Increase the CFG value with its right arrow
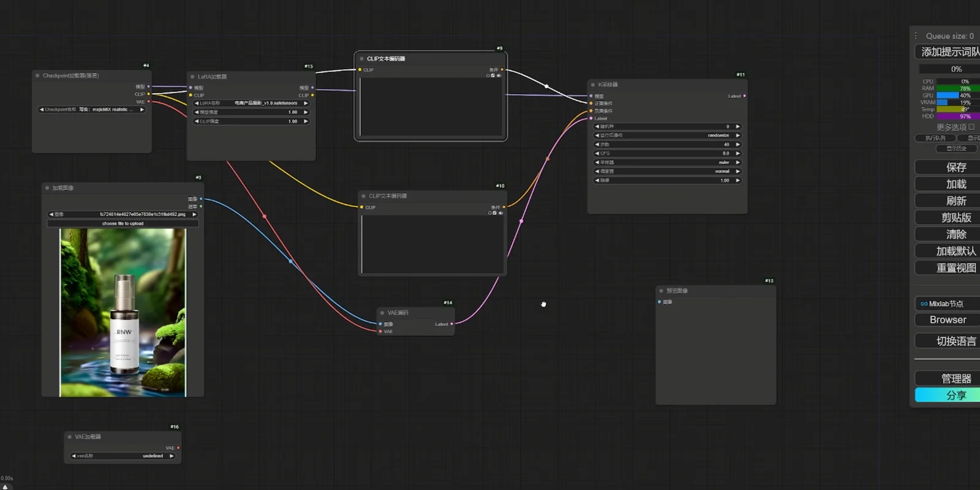Image resolution: width=980 pixels, height=490 pixels. click(737, 154)
